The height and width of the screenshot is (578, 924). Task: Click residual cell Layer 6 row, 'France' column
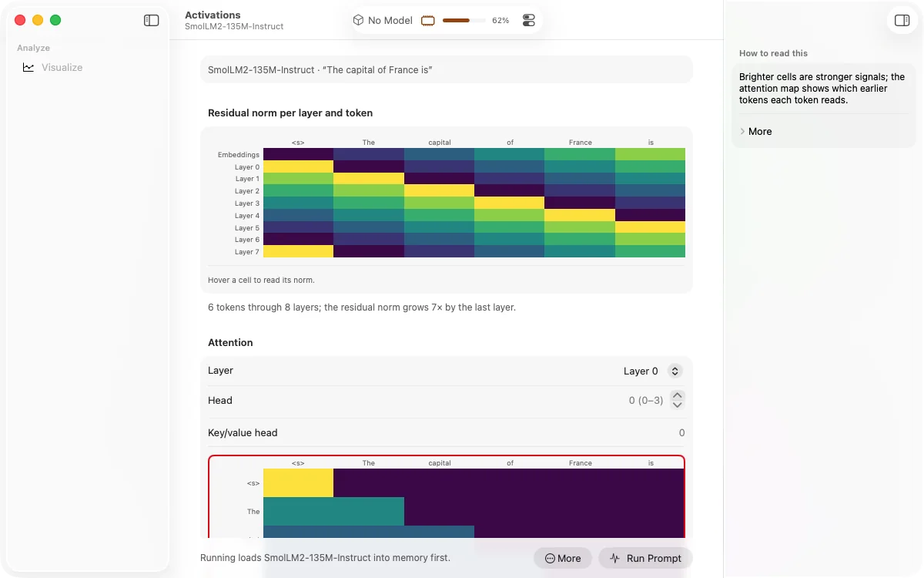[580, 239]
